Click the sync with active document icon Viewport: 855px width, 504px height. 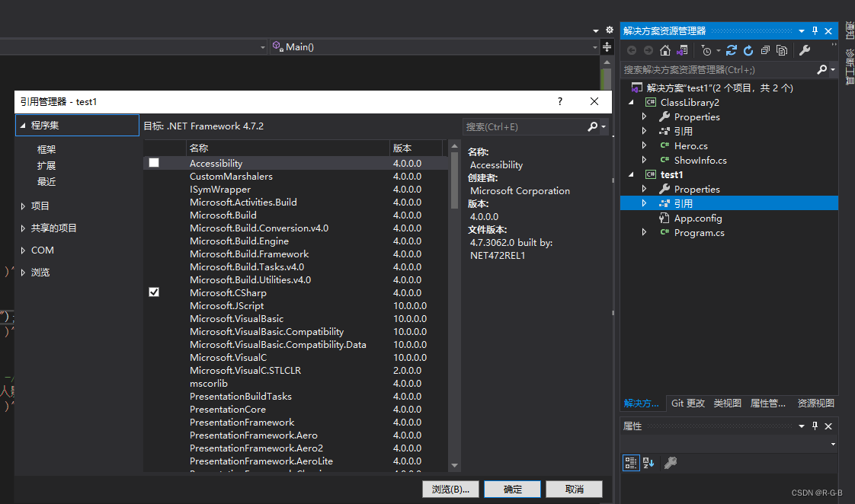(x=732, y=51)
